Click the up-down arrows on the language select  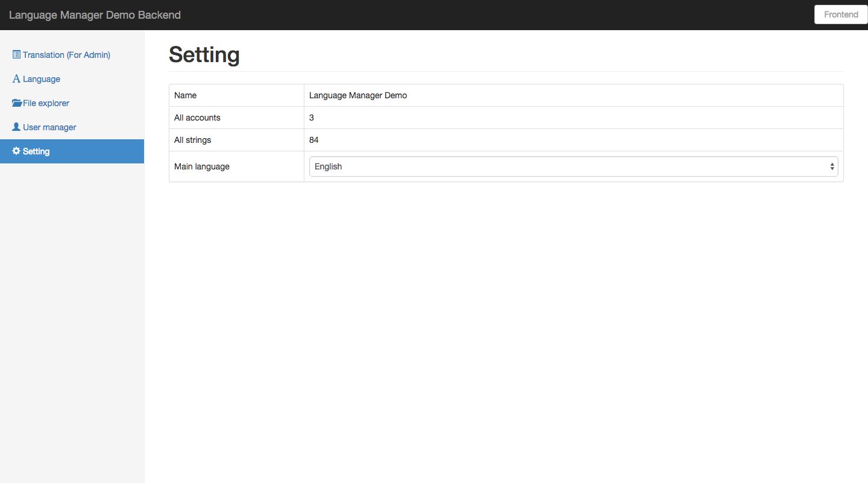pyautogui.click(x=832, y=166)
